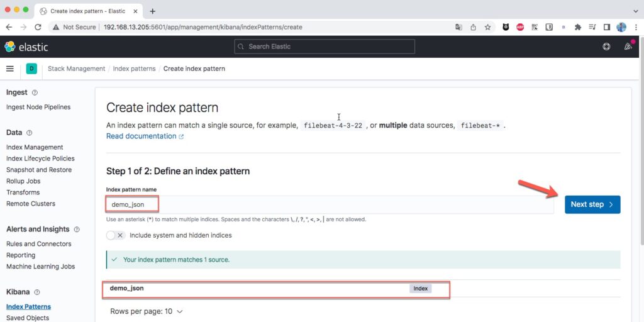Viewport: 644px width, 322px height.
Task: Click the Data section help icon
Action: pyautogui.click(x=29, y=133)
